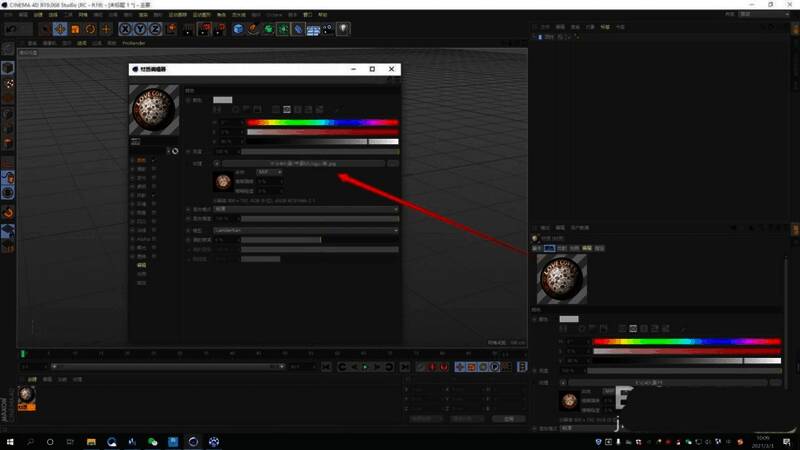Click the Windows Start button
The width and height of the screenshot is (800, 450).
[10, 441]
